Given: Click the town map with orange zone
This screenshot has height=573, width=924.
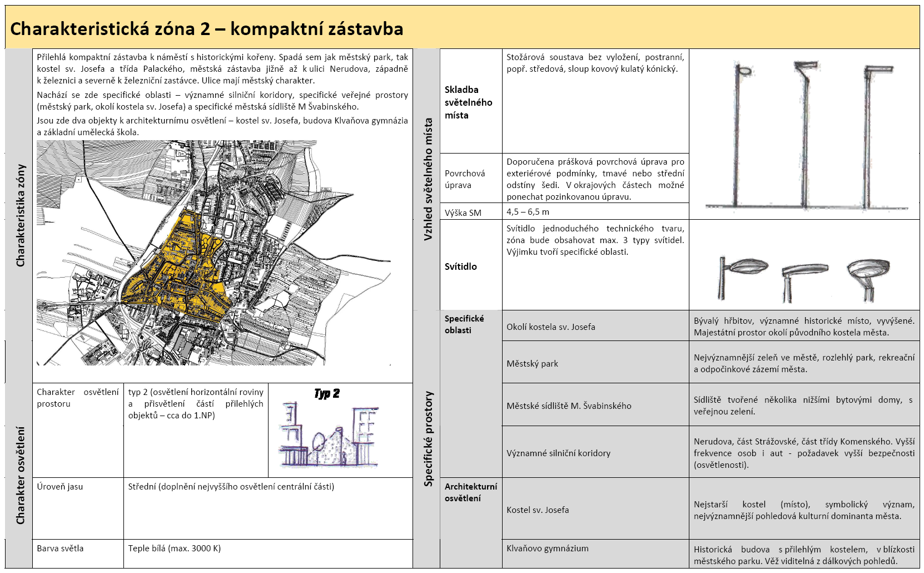Looking at the screenshot, I should tap(214, 253).
